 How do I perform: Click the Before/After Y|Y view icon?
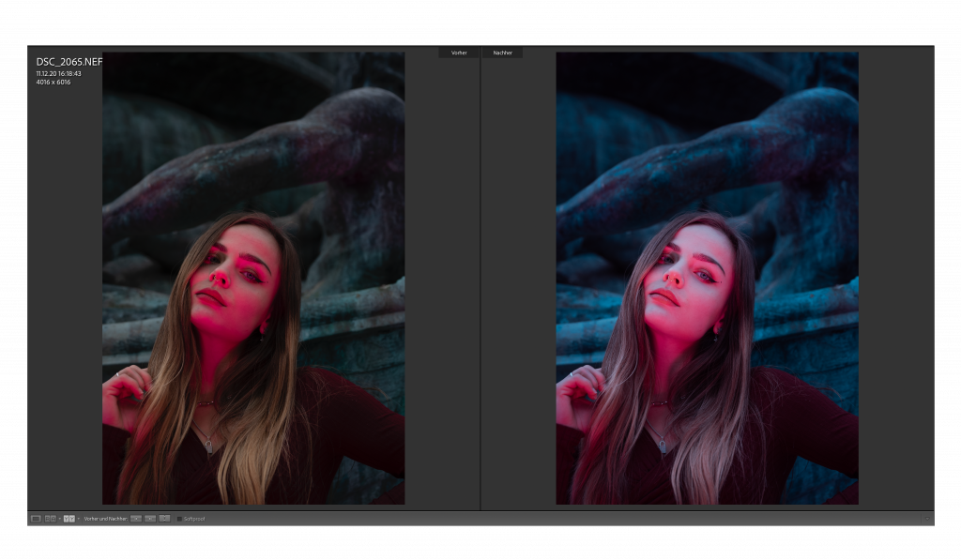point(69,518)
